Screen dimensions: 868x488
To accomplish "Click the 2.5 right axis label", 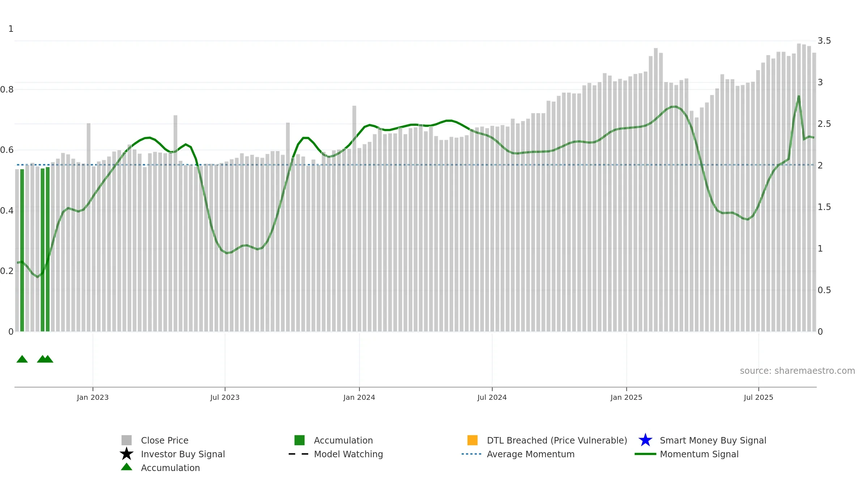I will [x=824, y=124].
